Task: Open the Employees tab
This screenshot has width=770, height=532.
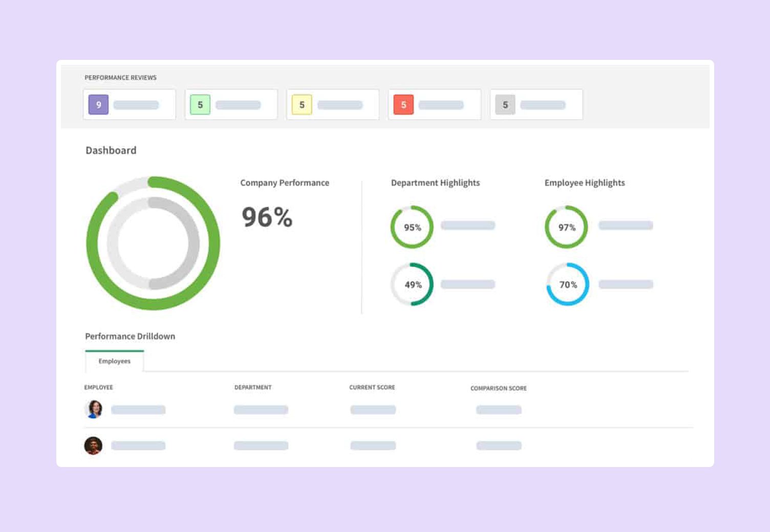Action: [115, 361]
